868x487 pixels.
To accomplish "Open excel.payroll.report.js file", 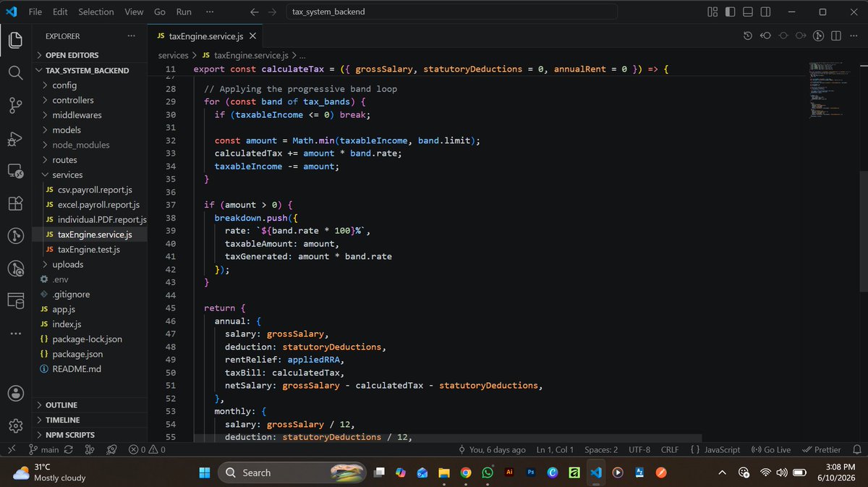I will pyautogui.click(x=98, y=205).
